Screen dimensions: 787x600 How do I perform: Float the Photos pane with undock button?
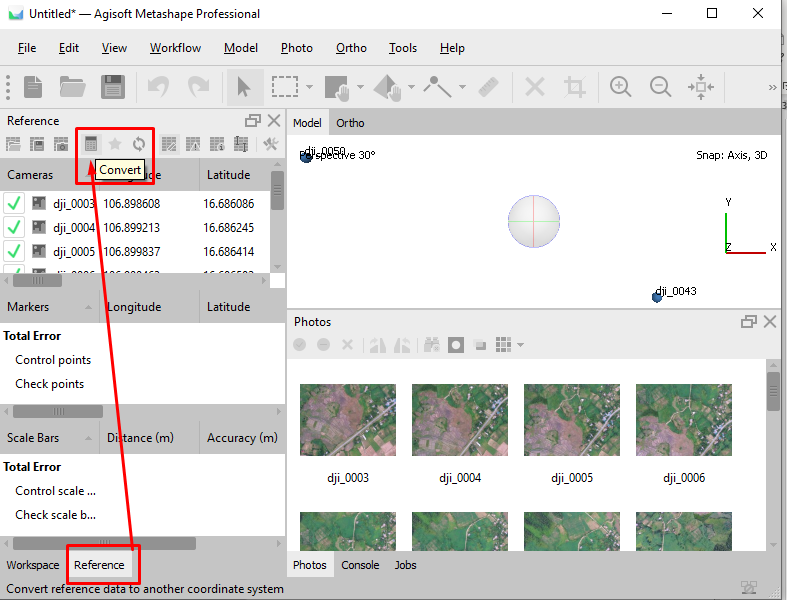tap(748, 322)
